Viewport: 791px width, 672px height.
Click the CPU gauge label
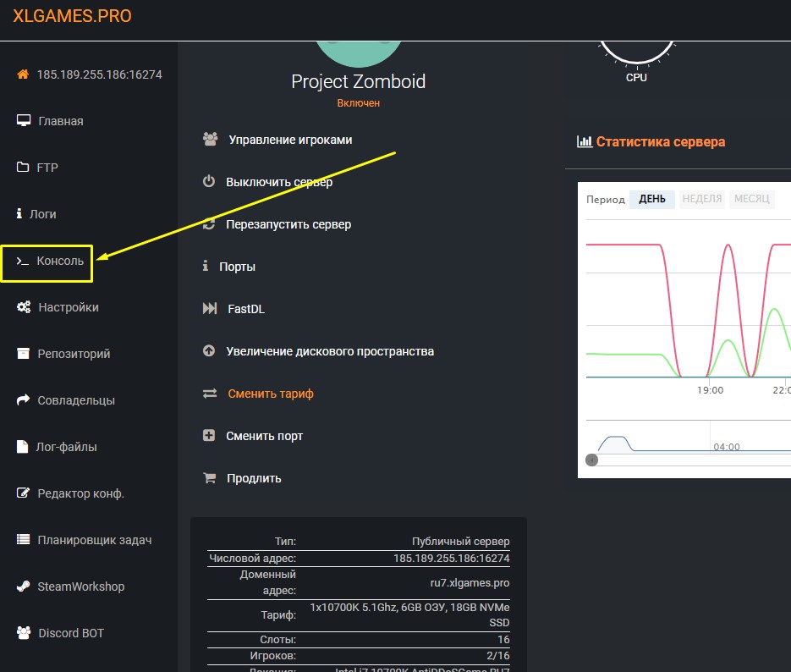coord(636,78)
